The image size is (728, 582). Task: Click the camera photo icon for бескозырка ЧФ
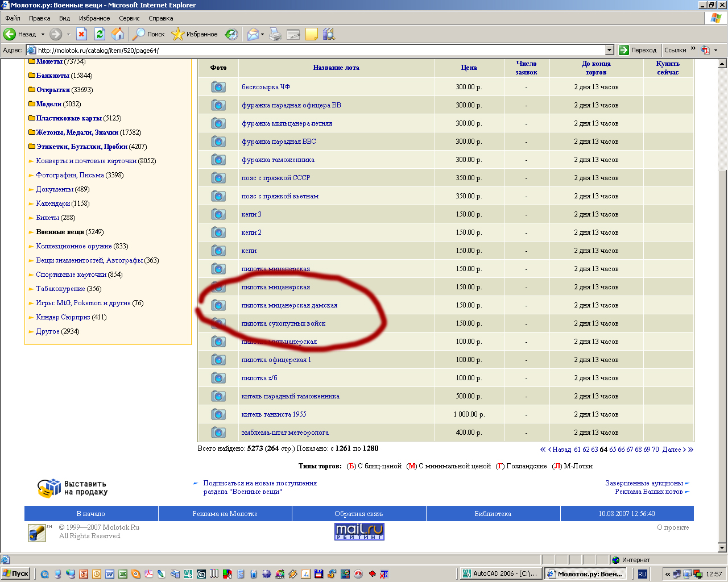[218, 87]
